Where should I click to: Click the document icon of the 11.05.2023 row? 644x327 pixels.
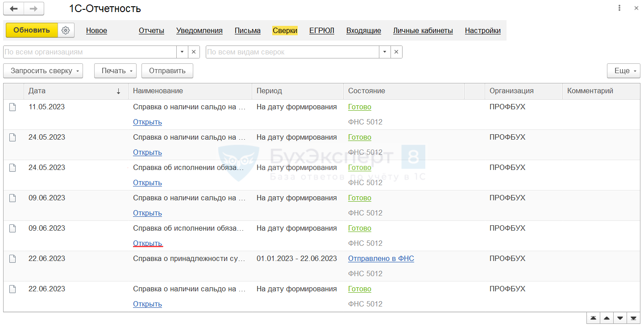point(12,107)
